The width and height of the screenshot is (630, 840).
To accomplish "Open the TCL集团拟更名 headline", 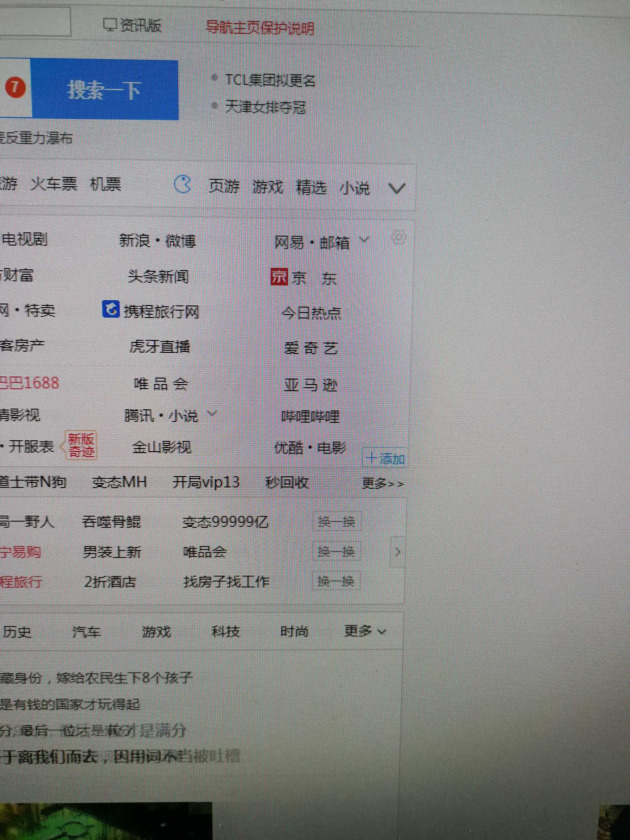I will [270, 80].
